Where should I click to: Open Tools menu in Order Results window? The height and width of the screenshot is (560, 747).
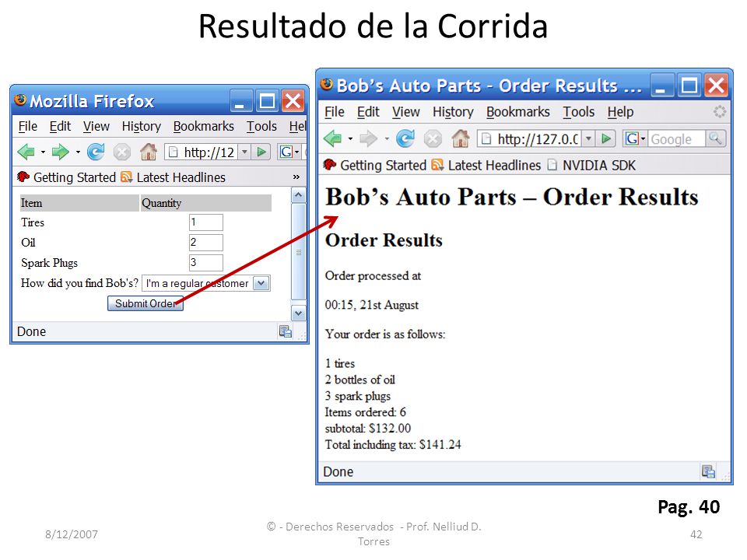coord(578,112)
